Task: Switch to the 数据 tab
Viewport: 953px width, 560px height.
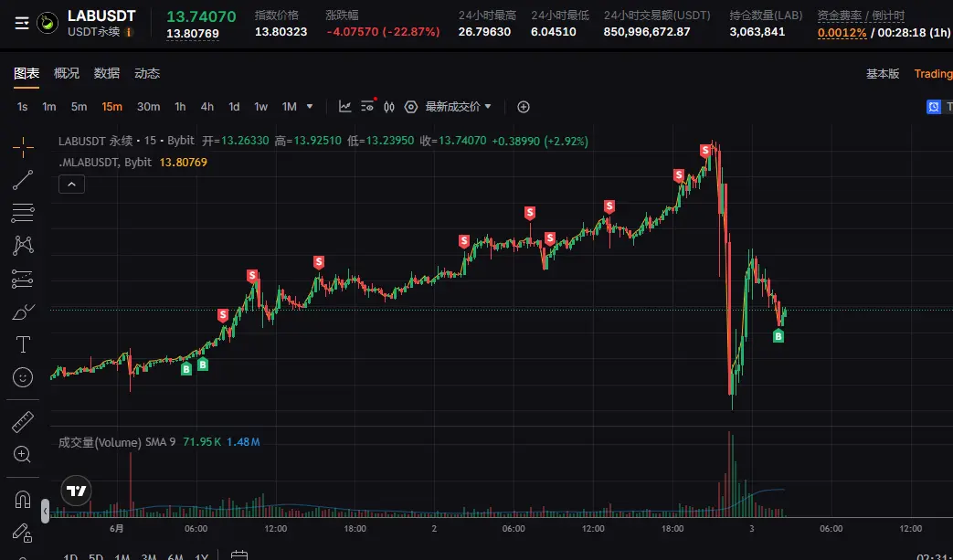Action: coord(107,73)
